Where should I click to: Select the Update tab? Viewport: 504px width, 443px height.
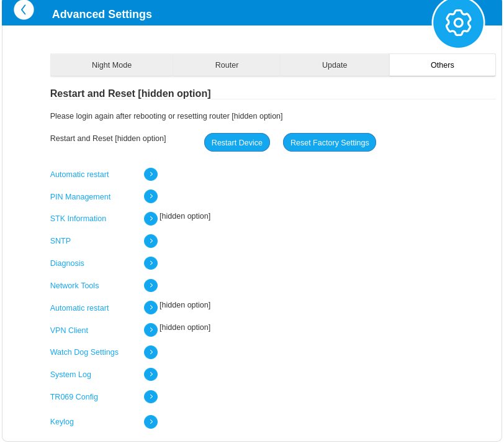tap(335, 65)
